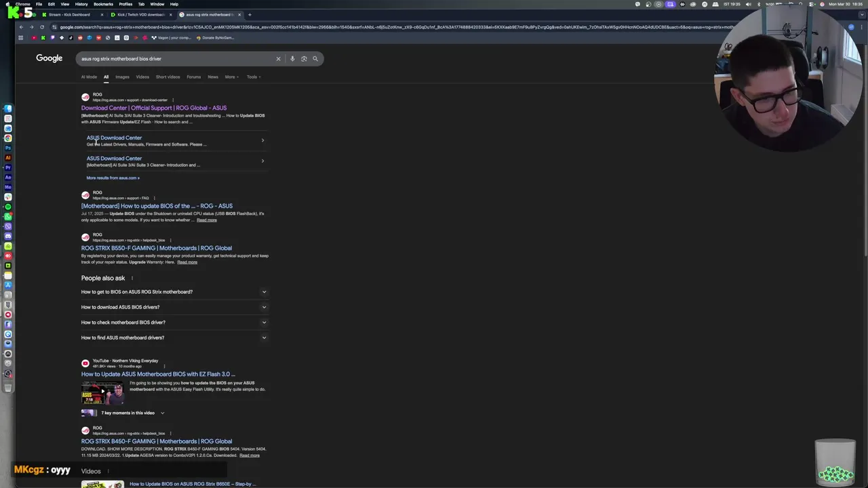The image size is (868, 488).
Task: Open WhatsApp from the dock
Action: [x=8, y=216]
